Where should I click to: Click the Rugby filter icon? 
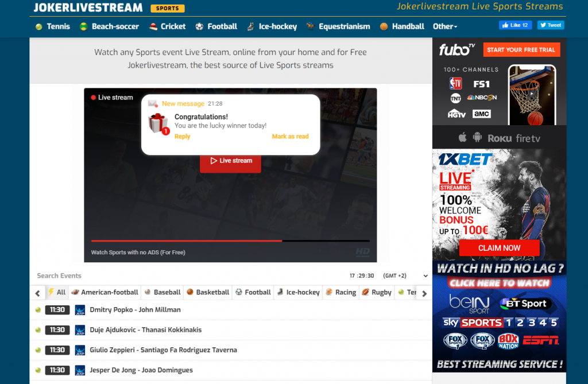366,292
